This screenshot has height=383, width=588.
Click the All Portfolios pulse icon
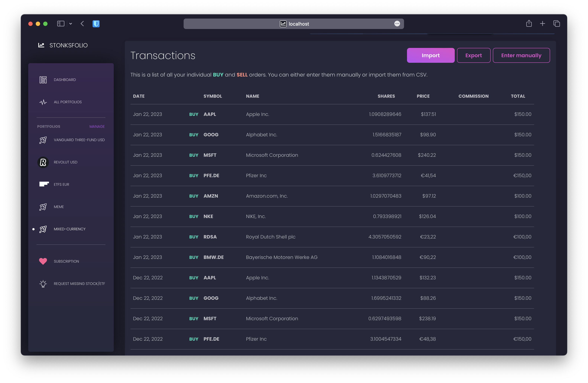pyautogui.click(x=43, y=102)
